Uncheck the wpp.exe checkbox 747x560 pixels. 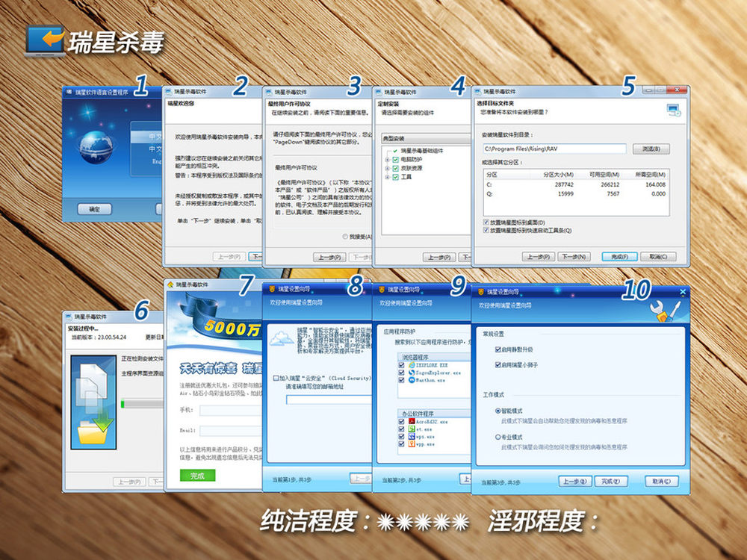pyautogui.click(x=401, y=444)
